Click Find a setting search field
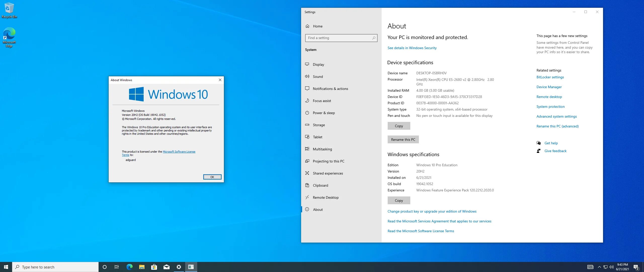Screen dimensions: 644x272 click(340, 38)
